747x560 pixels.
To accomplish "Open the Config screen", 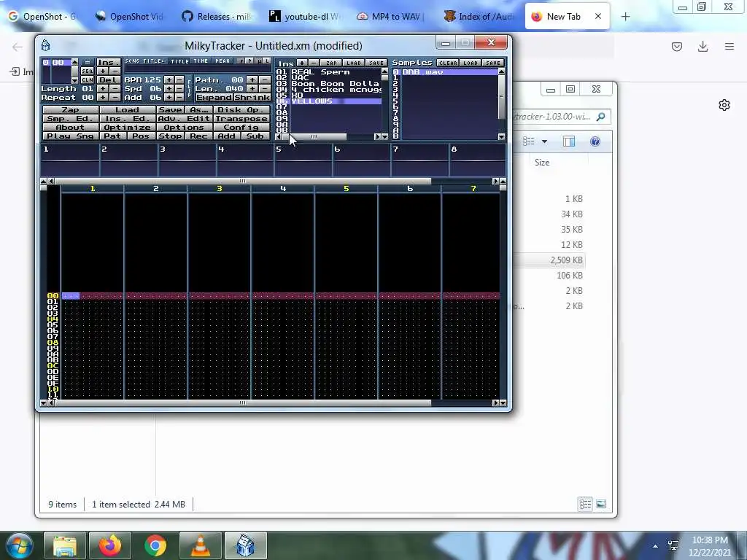I will click(242, 127).
